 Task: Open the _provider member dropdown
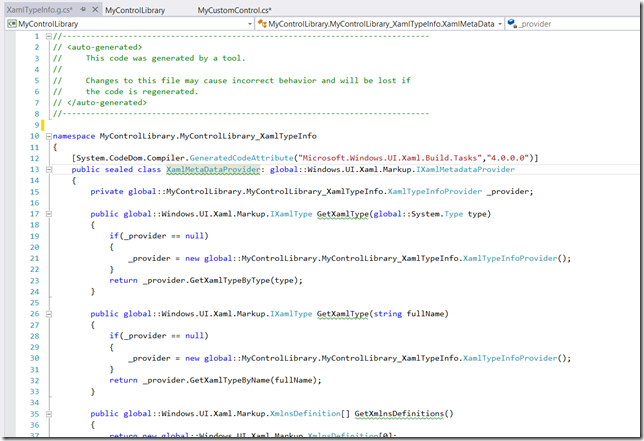point(573,24)
